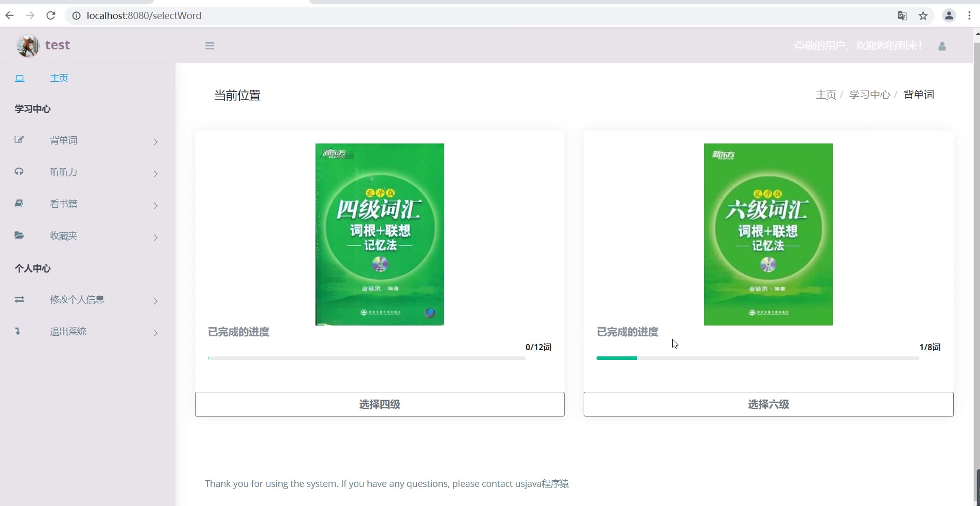
Task: Click the browser back arrow
Action: coord(9,15)
